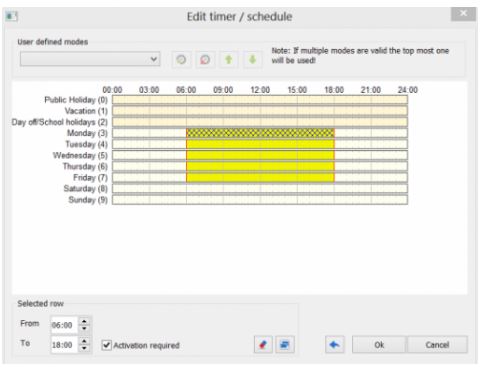
Task: Select Monday's hatched time block
Action: tap(260, 133)
